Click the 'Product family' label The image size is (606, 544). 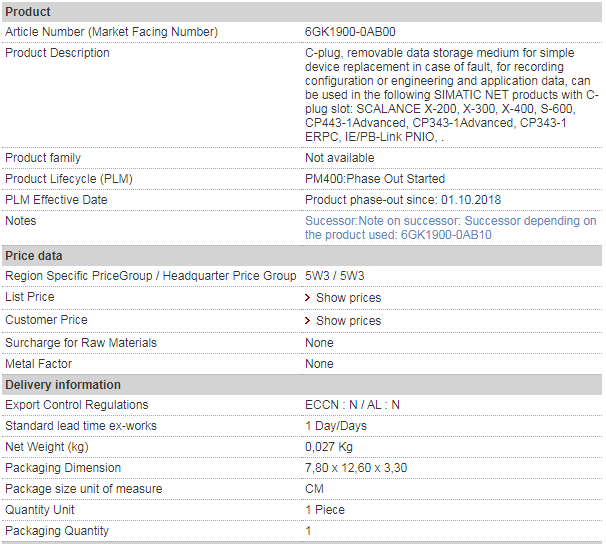point(43,158)
